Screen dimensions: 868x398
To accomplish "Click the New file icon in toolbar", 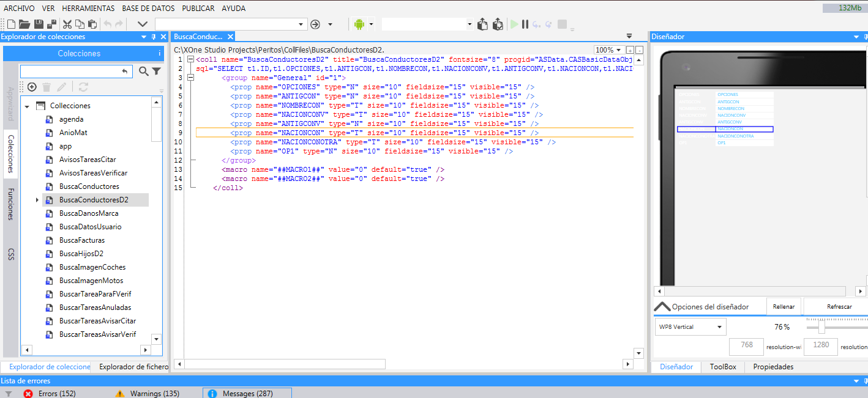I will pyautogui.click(x=10, y=24).
